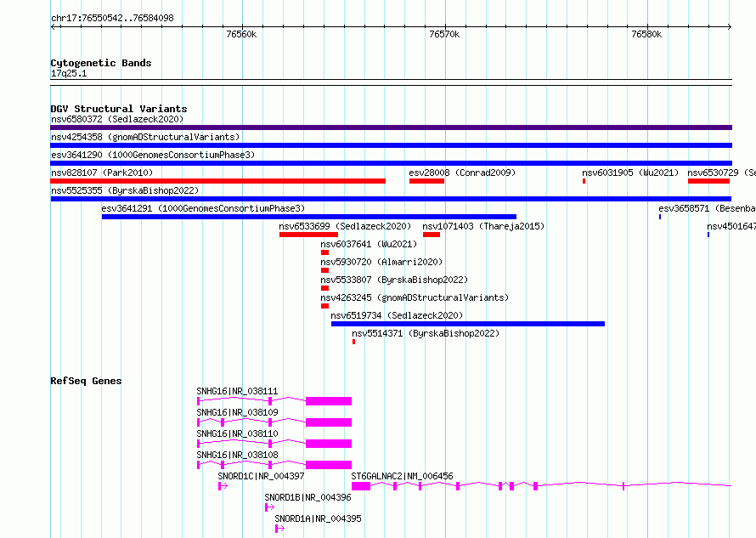Select the nsv6533699 (Sedlazeck2020) red bar
Image resolution: width=756 pixels, height=538 pixels.
[308, 235]
